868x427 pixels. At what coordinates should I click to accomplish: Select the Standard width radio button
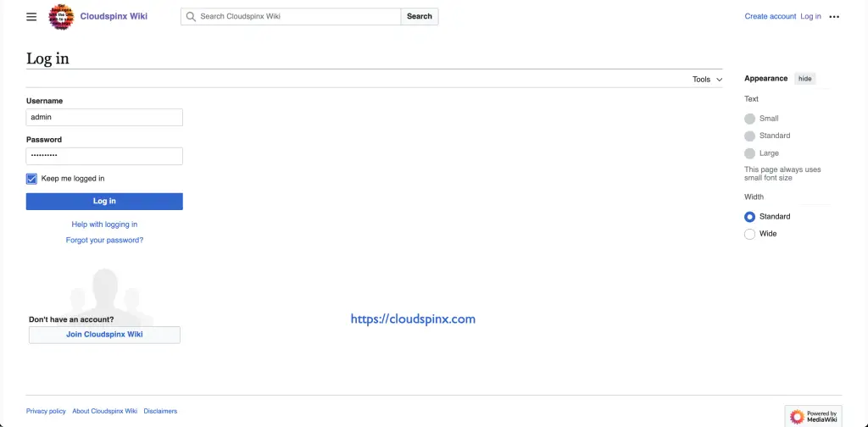(749, 217)
